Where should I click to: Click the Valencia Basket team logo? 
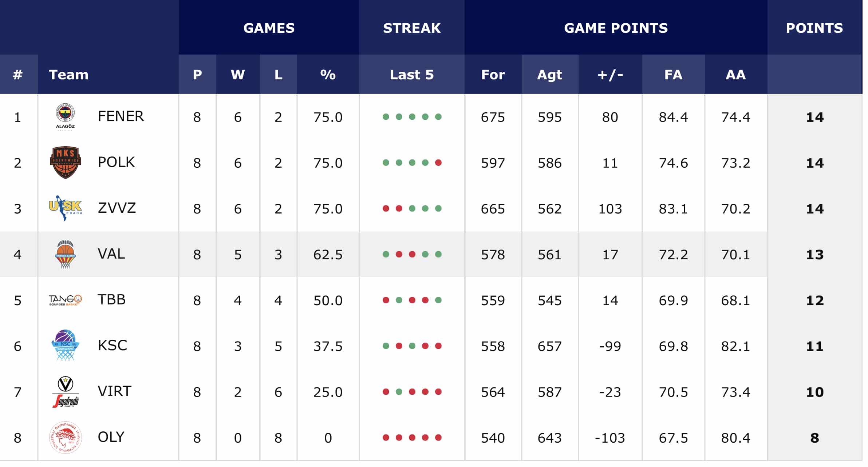[x=65, y=254]
